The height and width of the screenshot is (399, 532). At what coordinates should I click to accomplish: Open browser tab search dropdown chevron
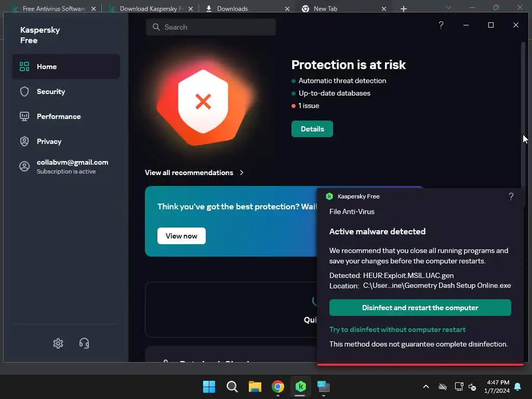(448, 7)
